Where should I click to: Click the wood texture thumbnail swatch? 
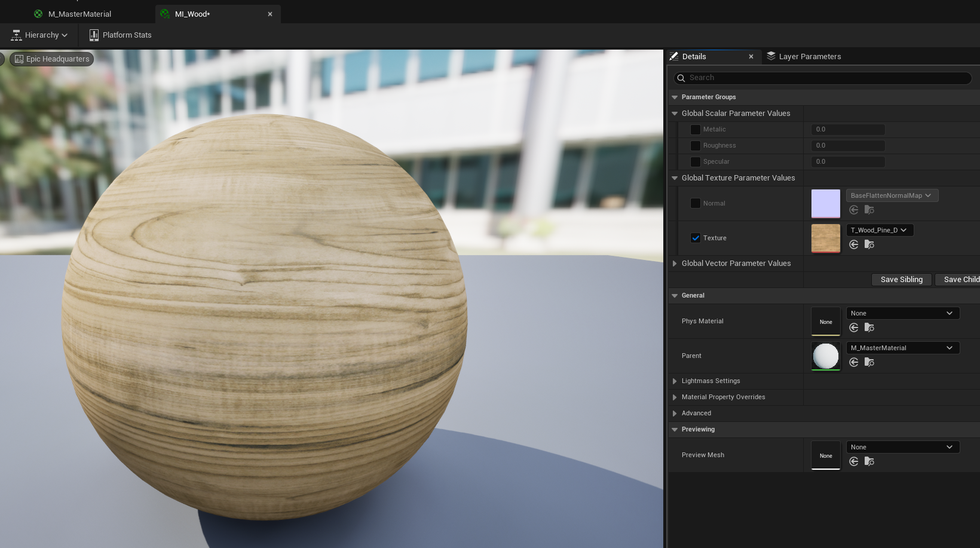(826, 238)
